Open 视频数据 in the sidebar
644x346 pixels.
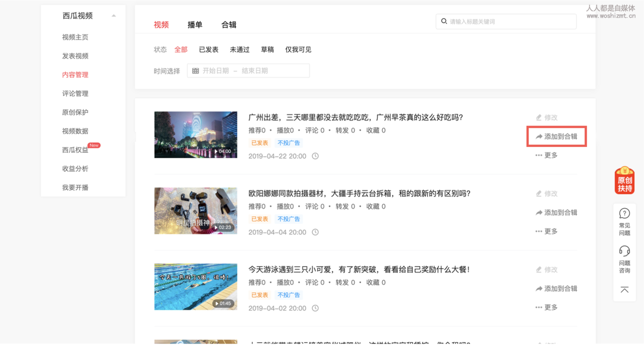pos(75,131)
